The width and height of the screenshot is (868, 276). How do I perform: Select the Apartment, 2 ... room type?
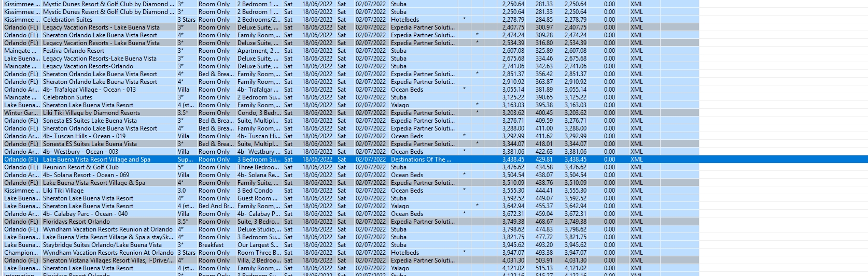[258, 51]
